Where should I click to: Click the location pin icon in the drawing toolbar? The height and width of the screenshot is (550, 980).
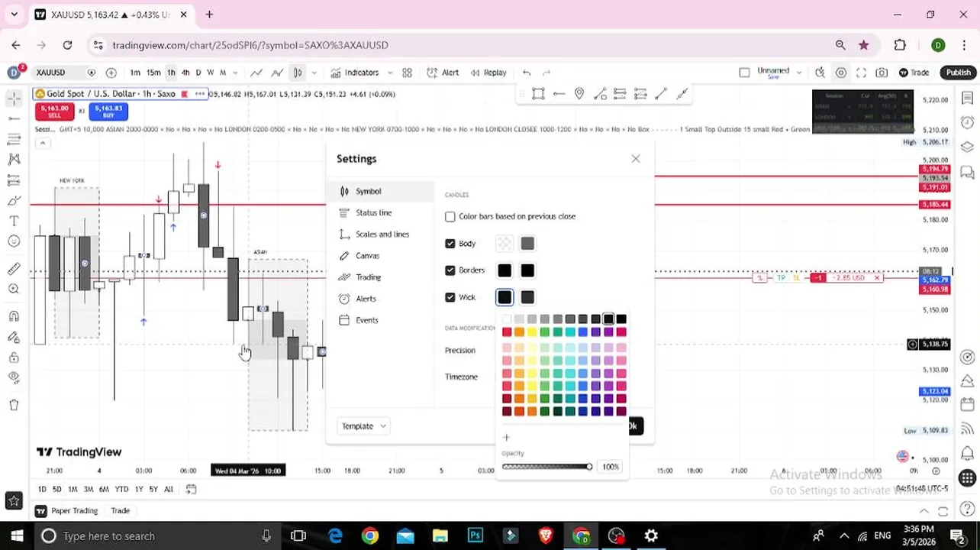pyautogui.click(x=579, y=93)
